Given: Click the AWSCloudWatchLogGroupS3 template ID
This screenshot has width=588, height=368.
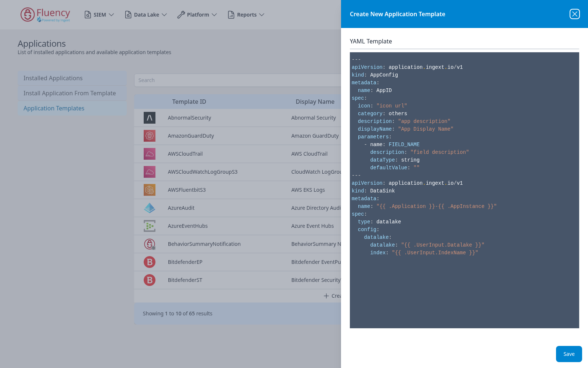Looking at the screenshot, I should (202, 172).
